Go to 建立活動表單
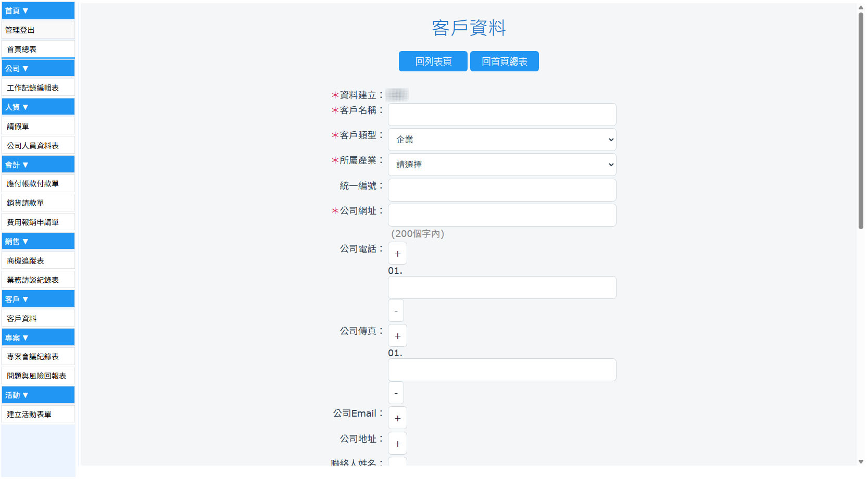The height and width of the screenshot is (488, 868). [38, 414]
